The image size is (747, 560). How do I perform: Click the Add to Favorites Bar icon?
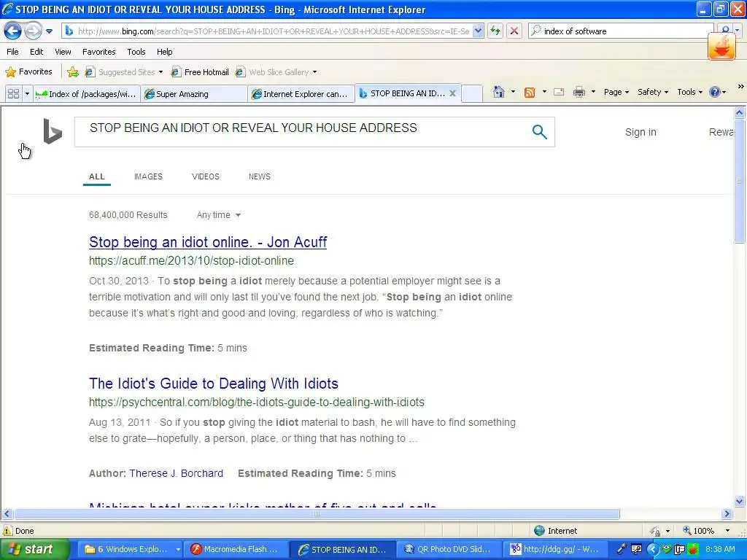click(x=73, y=72)
